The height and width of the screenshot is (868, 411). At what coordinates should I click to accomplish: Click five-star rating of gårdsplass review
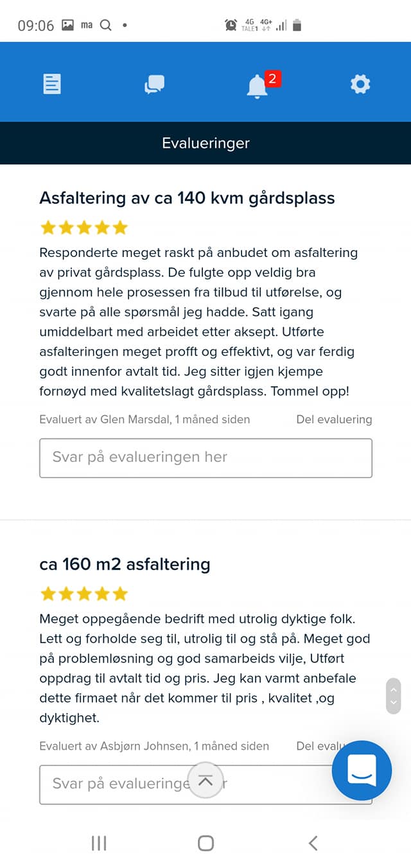83,227
